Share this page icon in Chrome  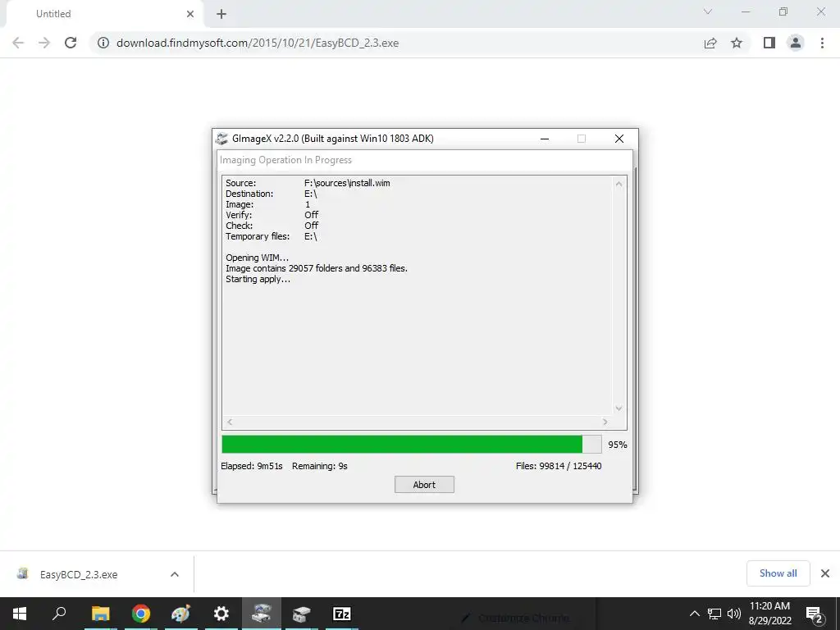[710, 43]
